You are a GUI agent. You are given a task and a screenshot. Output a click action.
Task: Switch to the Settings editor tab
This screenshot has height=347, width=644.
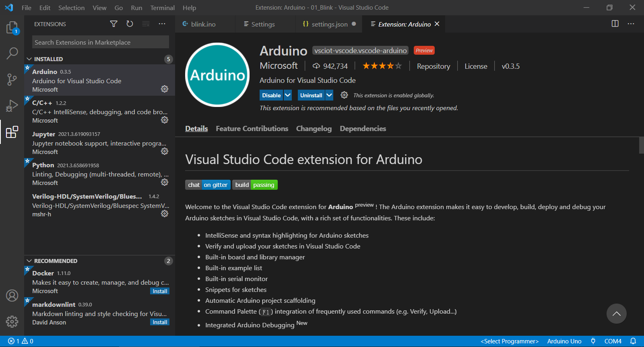(266, 24)
